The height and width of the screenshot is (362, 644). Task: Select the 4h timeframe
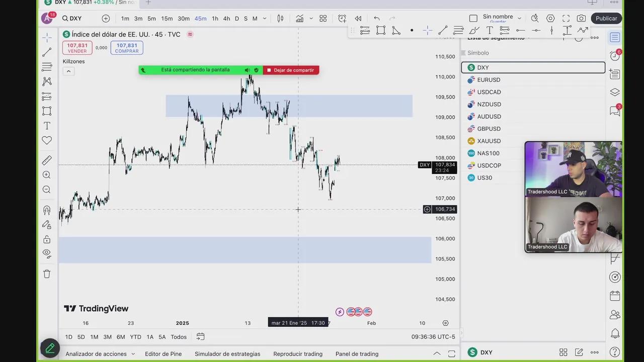226,19
